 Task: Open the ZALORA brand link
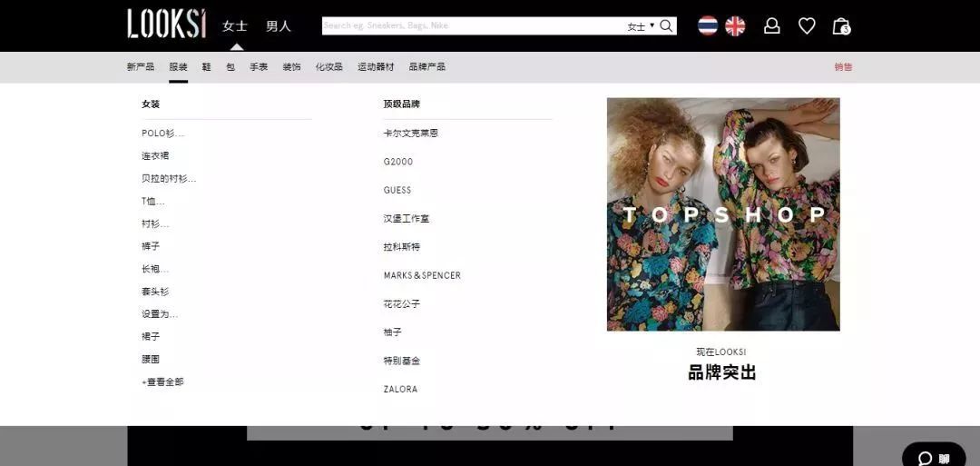[401, 389]
